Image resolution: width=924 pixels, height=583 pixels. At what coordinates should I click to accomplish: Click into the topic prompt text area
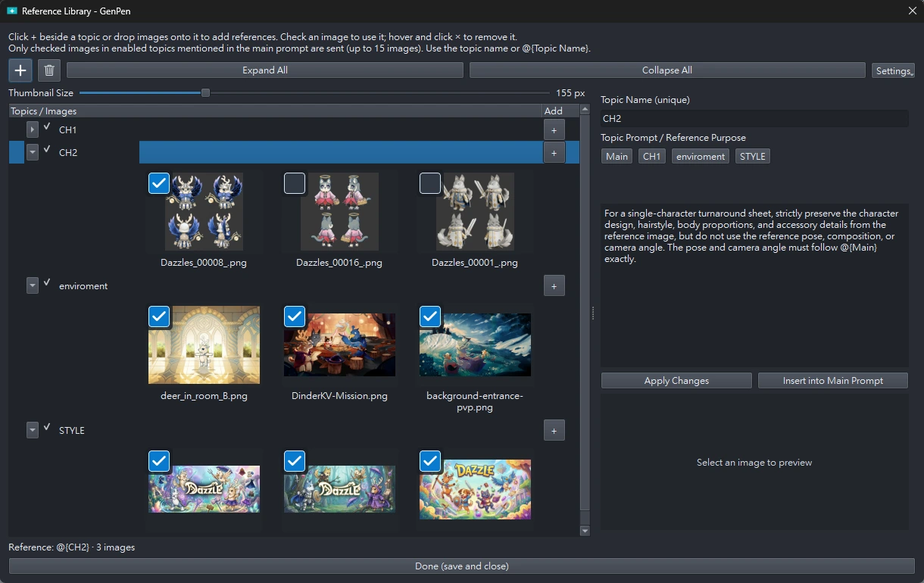pyautogui.click(x=754, y=285)
